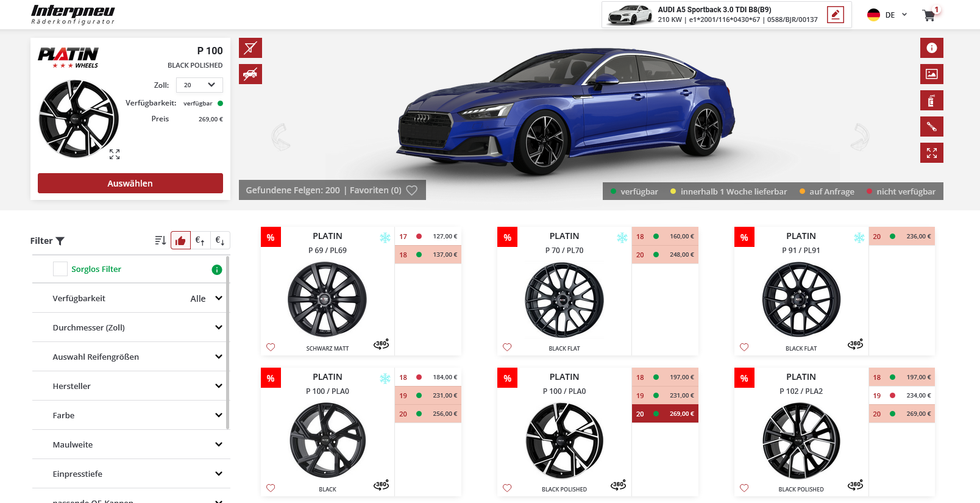Open the P 69 / PL69 wheel image
Image resolution: width=980 pixels, height=503 pixels.
(327, 299)
